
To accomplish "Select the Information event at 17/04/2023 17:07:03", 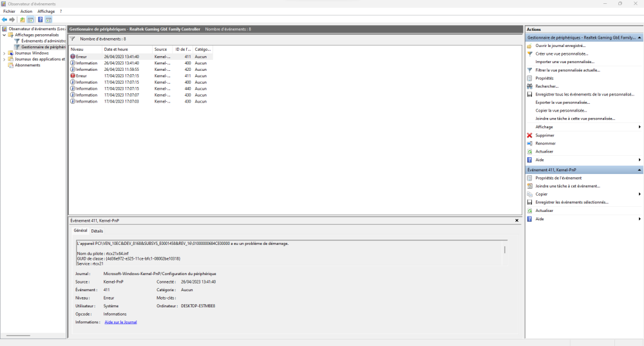I will click(x=141, y=102).
